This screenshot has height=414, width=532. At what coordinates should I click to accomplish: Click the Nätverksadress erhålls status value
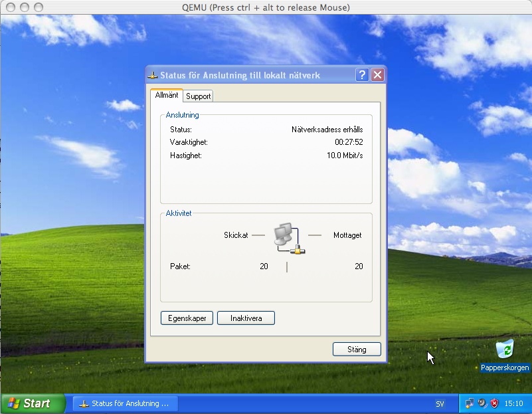[327, 130]
